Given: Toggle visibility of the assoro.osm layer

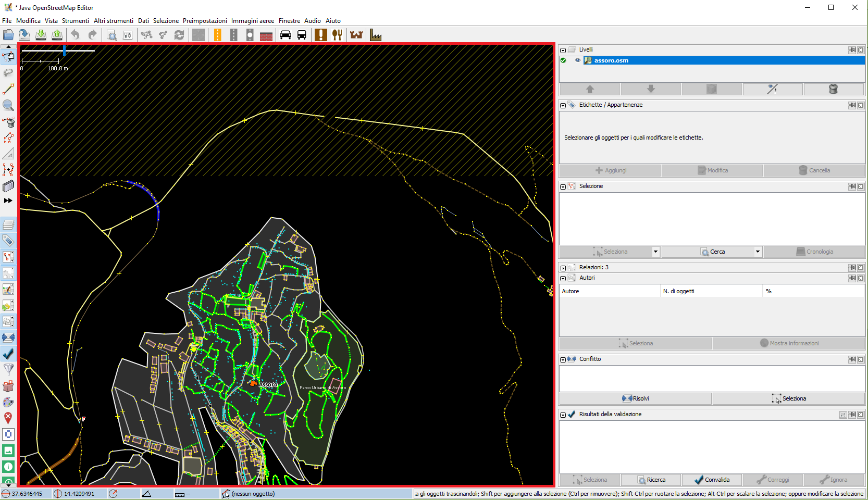Looking at the screenshot, I should coord(578,60).
